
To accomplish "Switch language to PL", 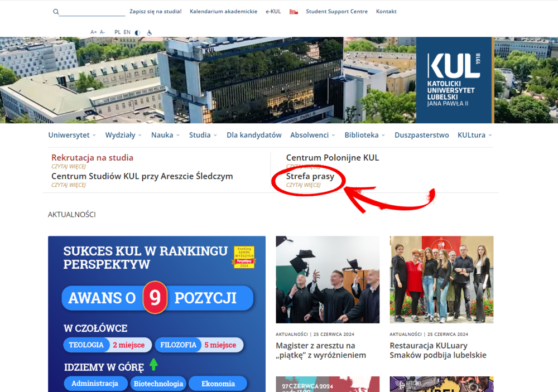I will click(118, 32).
